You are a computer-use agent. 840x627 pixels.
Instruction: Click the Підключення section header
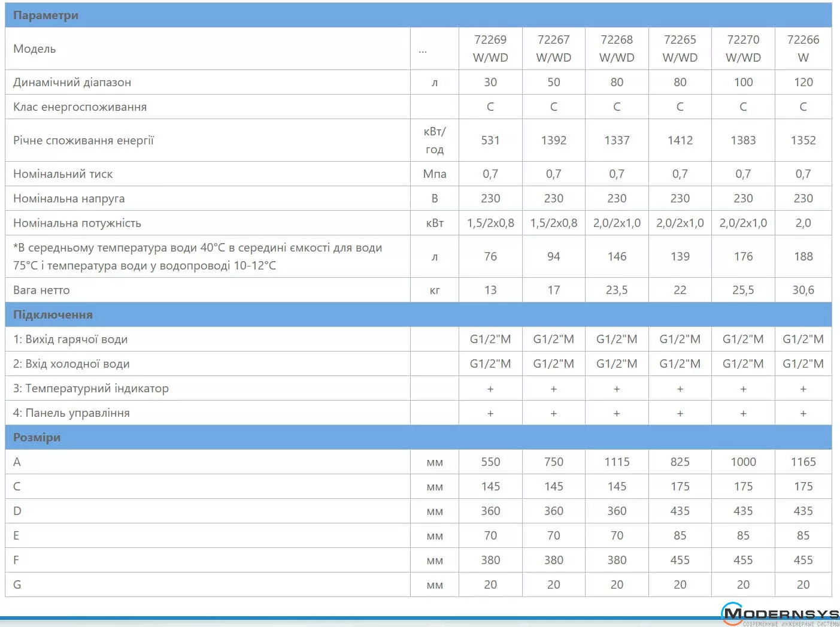(53, 315)
